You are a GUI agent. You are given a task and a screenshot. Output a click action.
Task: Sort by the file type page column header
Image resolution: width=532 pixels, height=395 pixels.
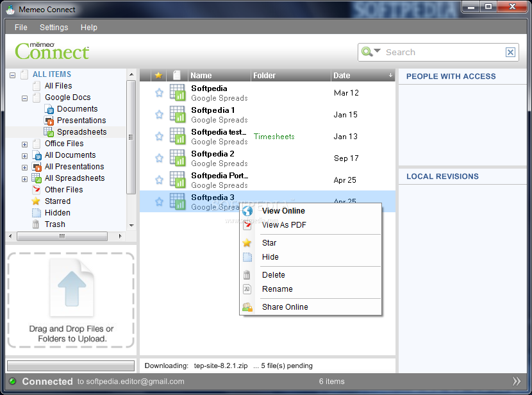pos(177,75)
